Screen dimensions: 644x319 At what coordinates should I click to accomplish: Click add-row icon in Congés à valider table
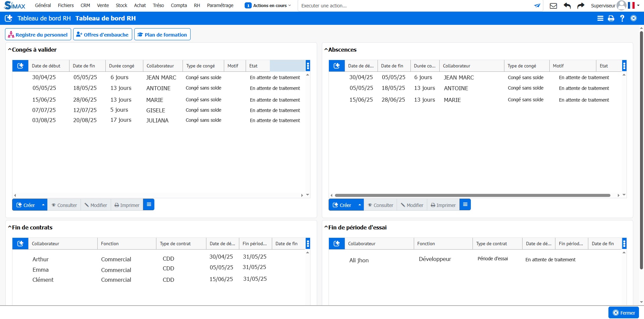click(x=20, y=66)
